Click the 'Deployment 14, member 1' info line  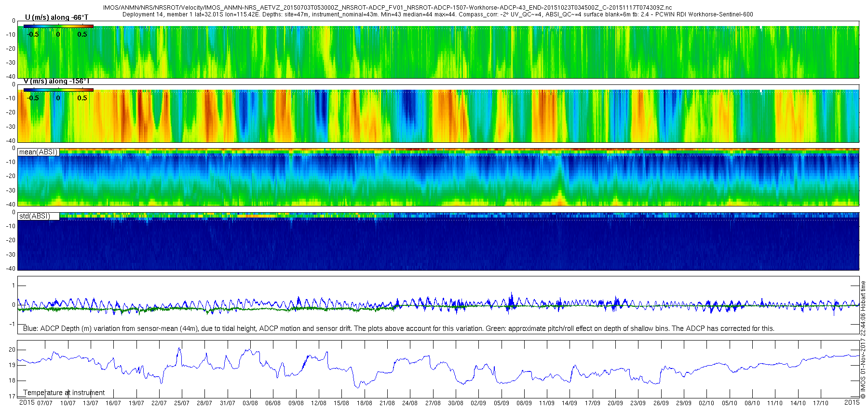[x=438, y=14]
